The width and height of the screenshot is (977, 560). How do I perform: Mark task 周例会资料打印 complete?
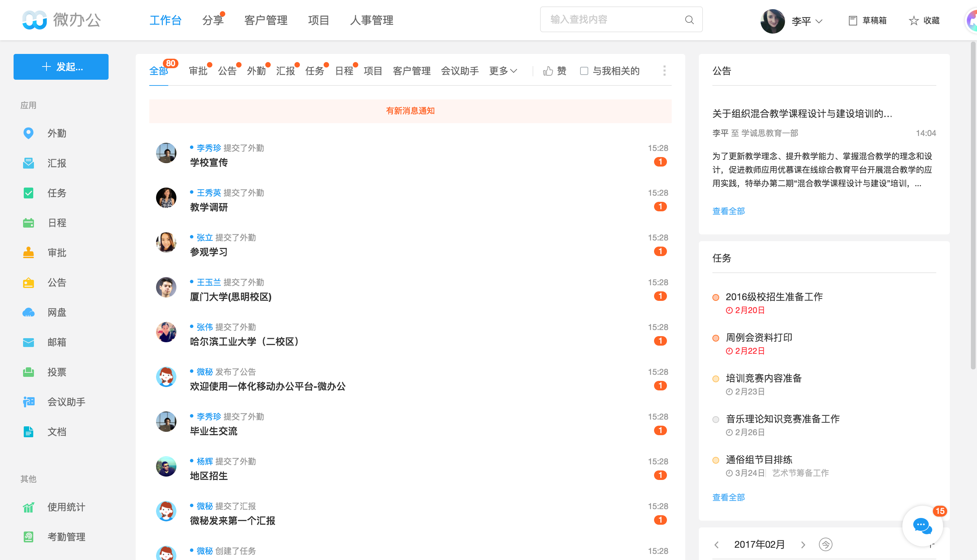[x=715, y=338]
